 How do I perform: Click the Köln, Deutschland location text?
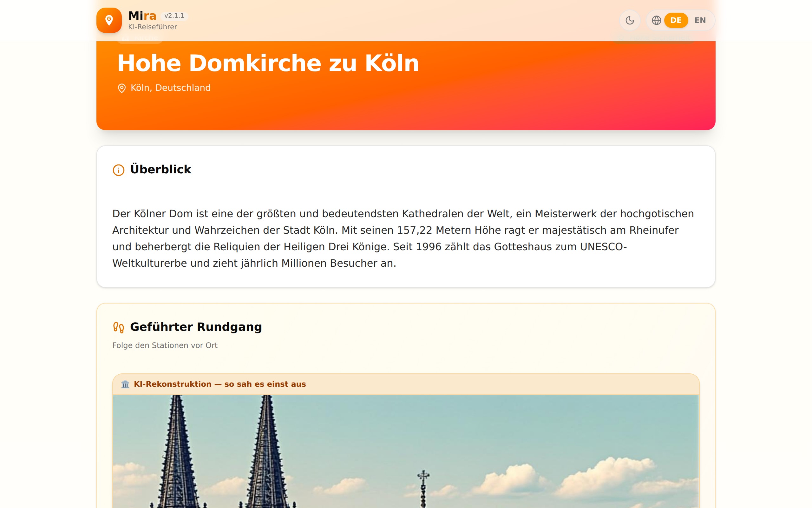[x=170, y=88]
